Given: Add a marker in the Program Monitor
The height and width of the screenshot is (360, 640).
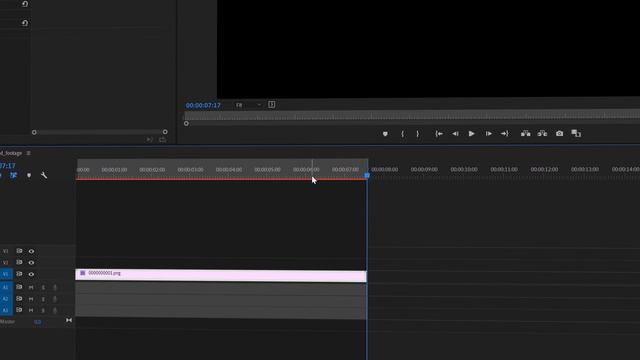Looking at the screenshot, I should (x=385, y=134).
